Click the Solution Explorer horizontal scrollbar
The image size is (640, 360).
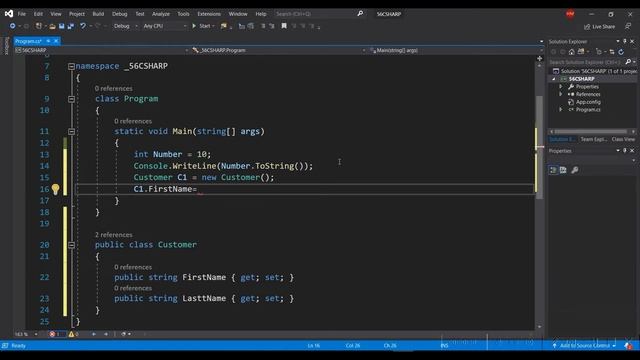(x=590, y=131)
